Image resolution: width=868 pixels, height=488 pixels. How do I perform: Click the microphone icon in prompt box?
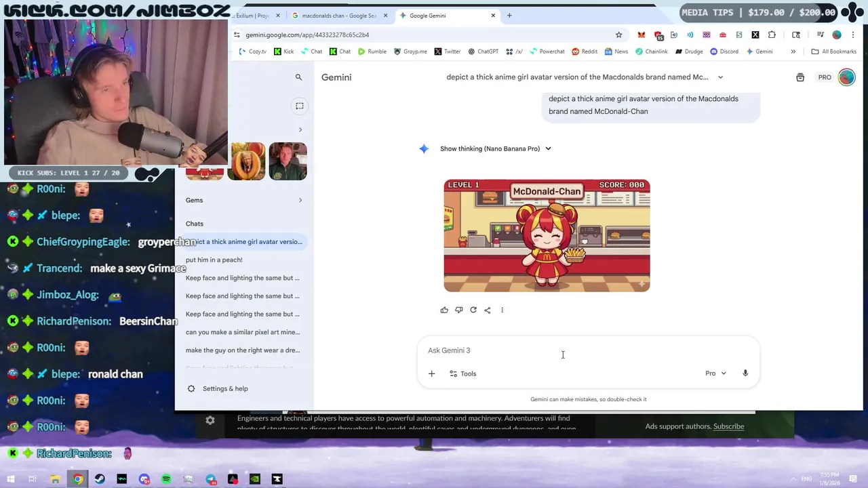(x=745, y=373)
